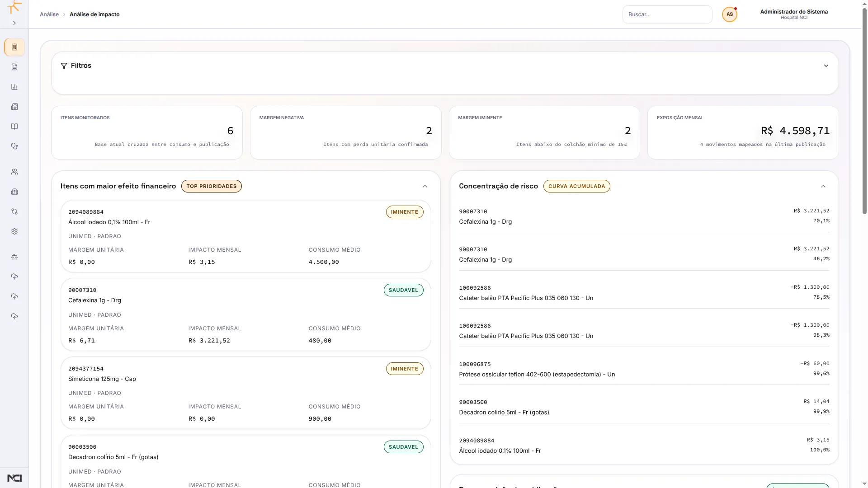Click item code 2094377154
Image resolution: width=868 pixels, height=488 pixels.
pyautogui.click(x=86, y=369)
